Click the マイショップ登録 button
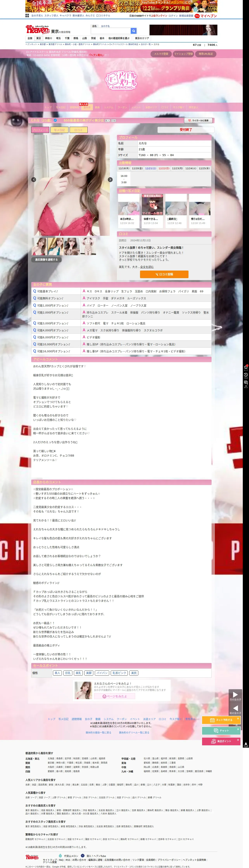This screenshot has height=868, width=249. click(183, 54)
